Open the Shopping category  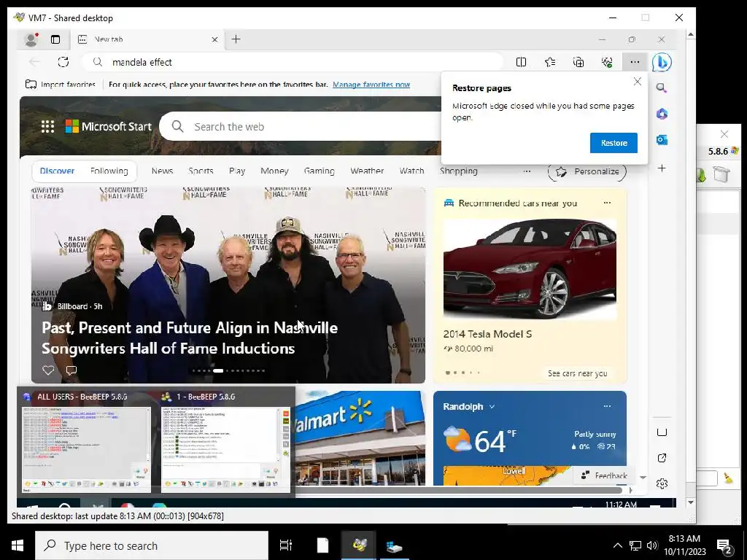[x=458, y=171]
